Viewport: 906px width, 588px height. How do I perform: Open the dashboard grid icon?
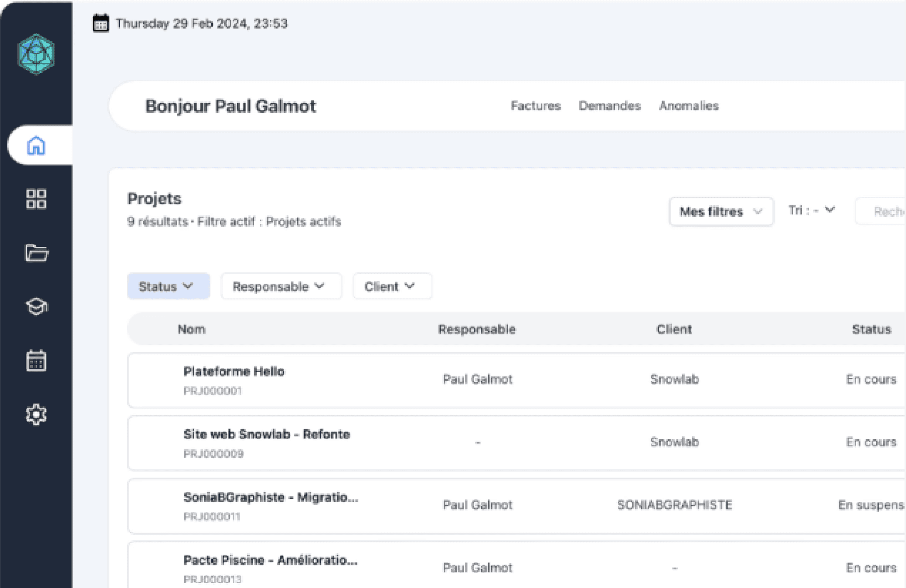[36, 199]
